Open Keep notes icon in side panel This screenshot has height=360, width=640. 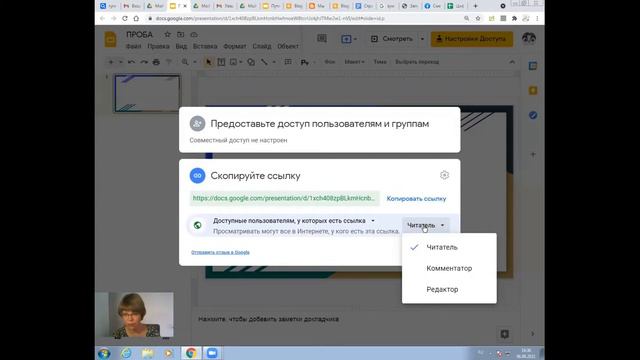(533, 91)
